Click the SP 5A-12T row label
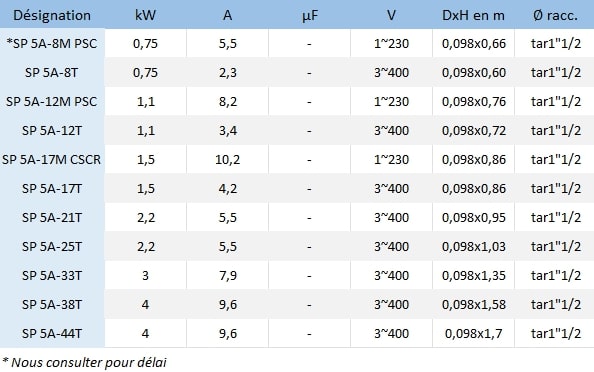The image size is (594, 372). point(52,131)
